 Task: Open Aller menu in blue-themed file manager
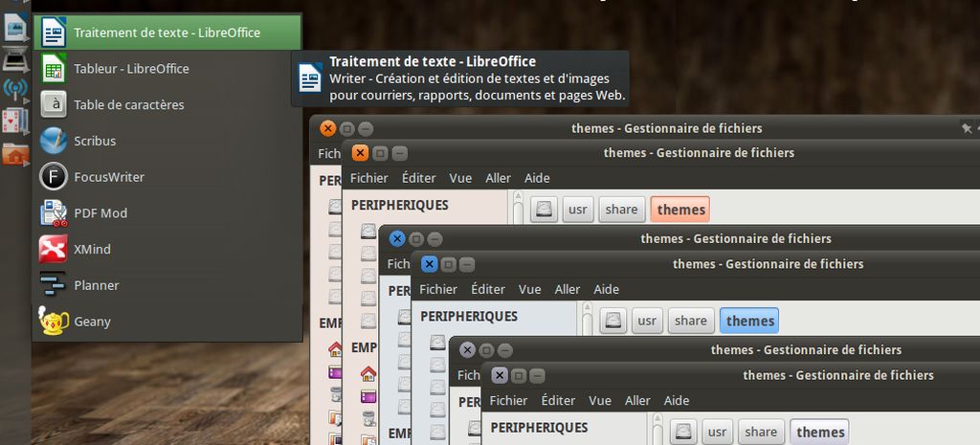click(568, 289)
